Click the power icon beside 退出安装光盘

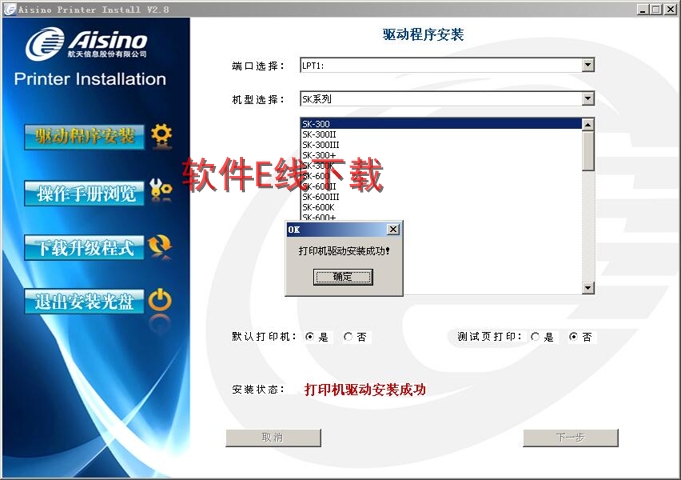pos(160,300)
